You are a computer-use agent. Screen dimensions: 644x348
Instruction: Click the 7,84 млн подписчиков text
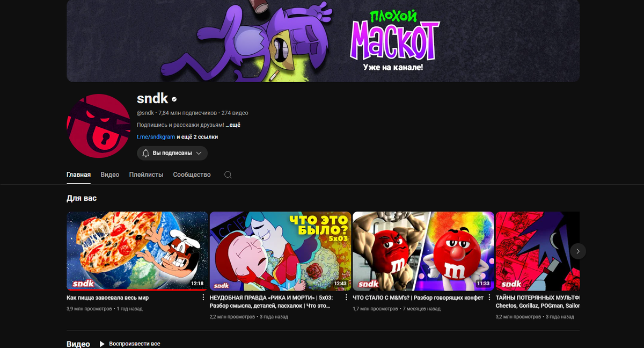pyautogui.click(x=188, y=113)
